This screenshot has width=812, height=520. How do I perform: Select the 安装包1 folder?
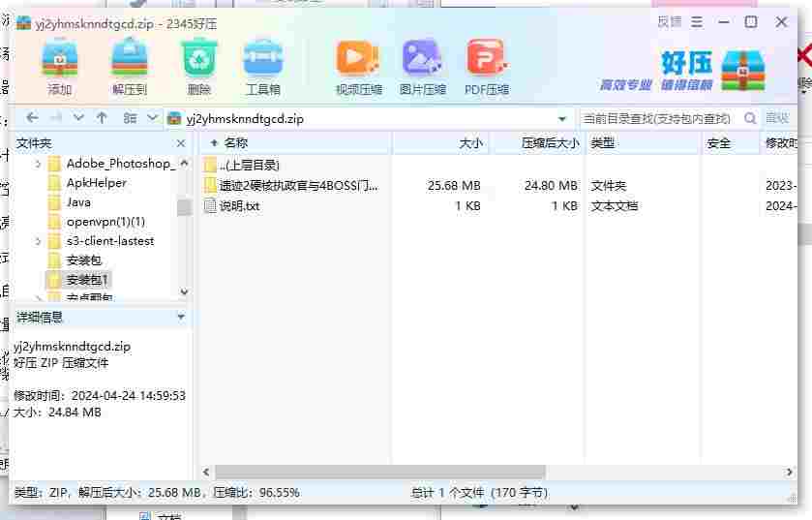tap(77, 280)
